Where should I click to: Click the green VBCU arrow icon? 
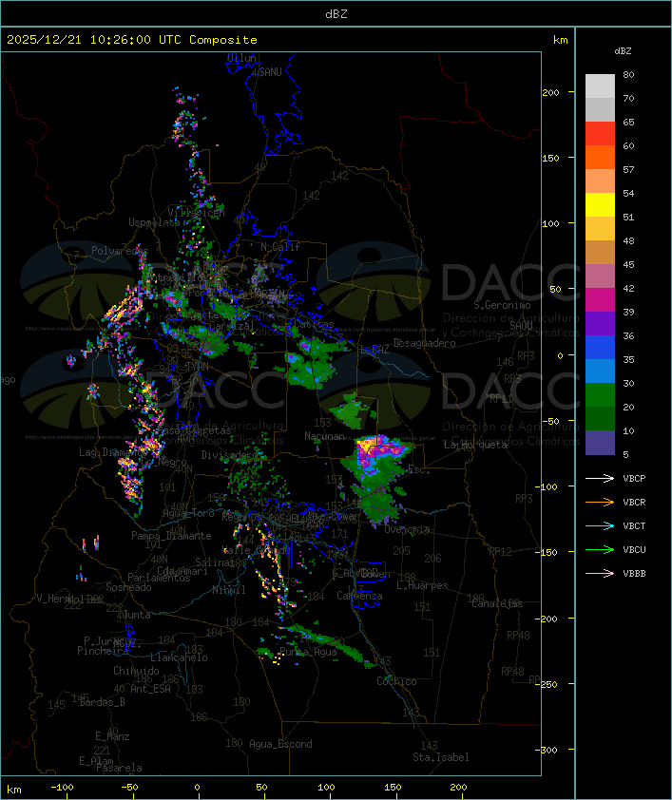pos(600,549)
